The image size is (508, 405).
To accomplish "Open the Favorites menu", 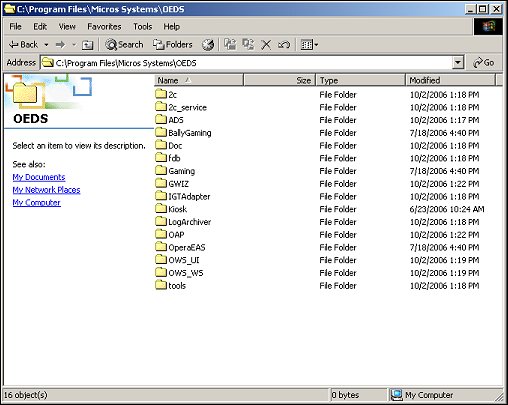I will click(104, 26).
